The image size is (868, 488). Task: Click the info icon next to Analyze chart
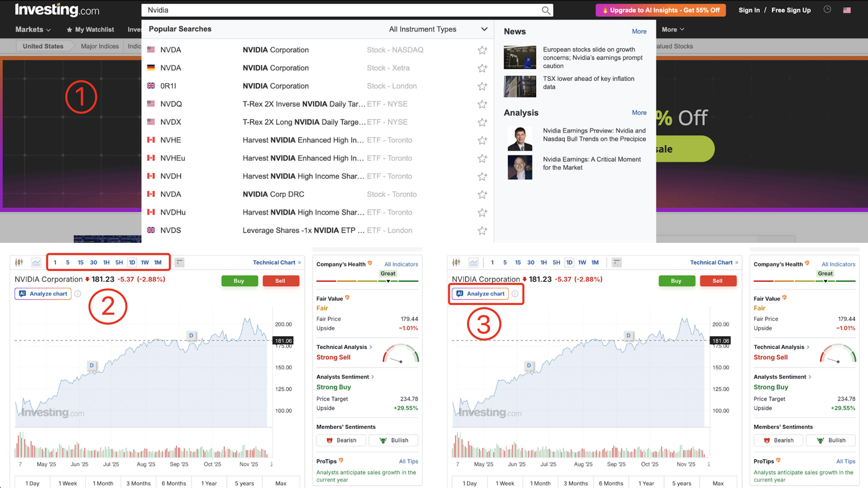point(78,293)
